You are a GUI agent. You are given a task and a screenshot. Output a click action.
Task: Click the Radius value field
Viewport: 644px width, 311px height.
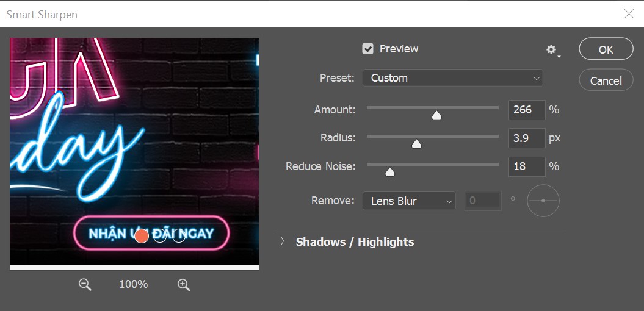click(527, 138)
